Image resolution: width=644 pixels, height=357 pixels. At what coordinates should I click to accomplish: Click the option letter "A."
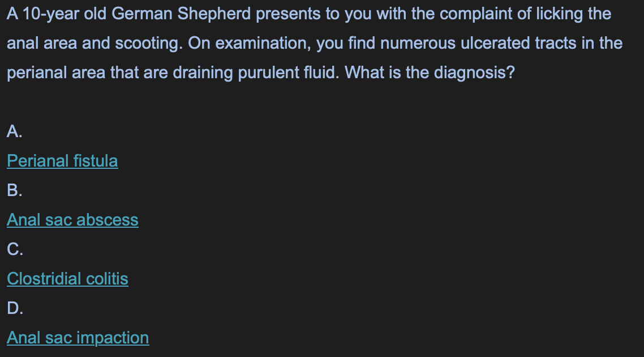[x=14, y=131]
